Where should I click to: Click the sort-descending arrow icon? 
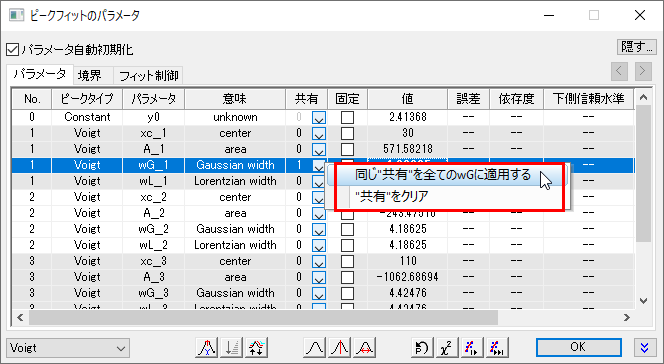[231, 347]
